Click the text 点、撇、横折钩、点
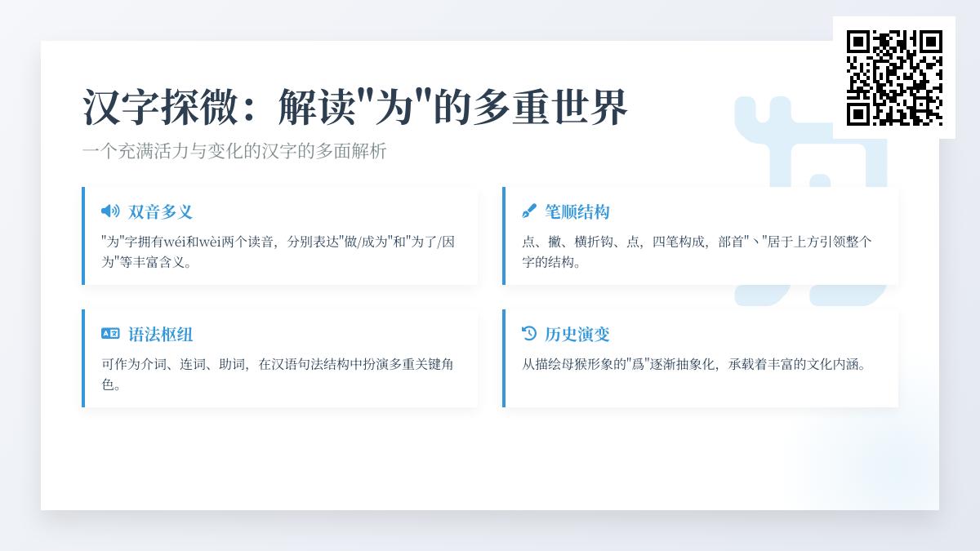This screenshot has height=551, width=980. point(697,251)
